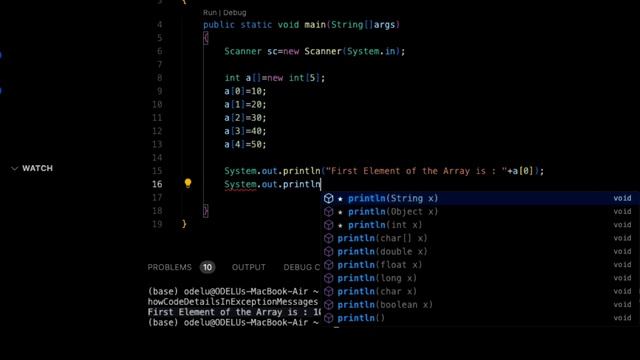Select println(Object x) suggestion
Screen dimensions: 640x360
pyautogui.click(x=480, y=212)
